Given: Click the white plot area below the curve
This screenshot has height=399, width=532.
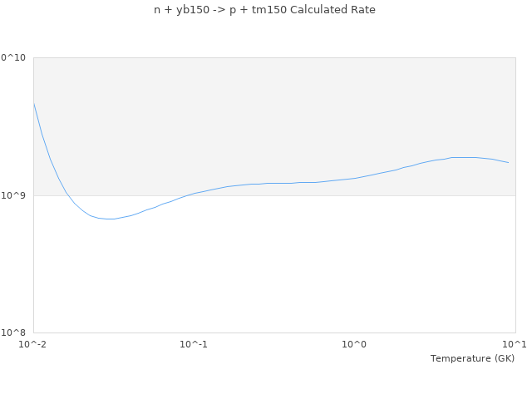Looking at the screenshot, I should tap(274, 274).
